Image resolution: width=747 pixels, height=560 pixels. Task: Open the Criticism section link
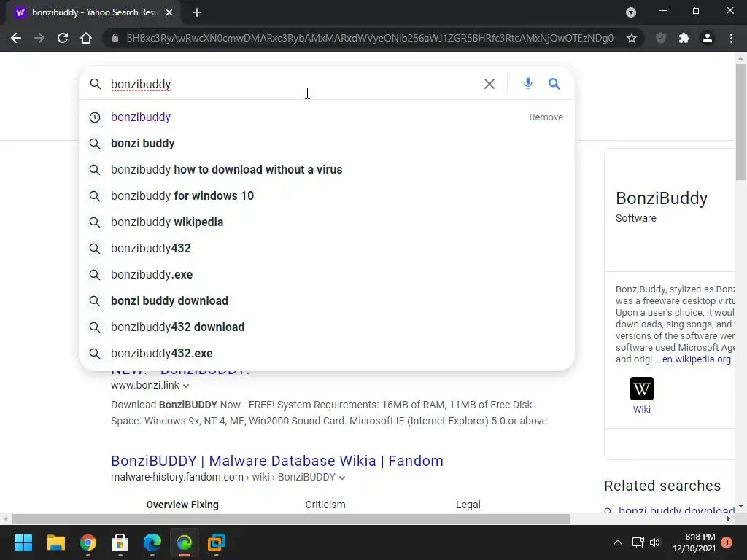(x=325, y=505)
